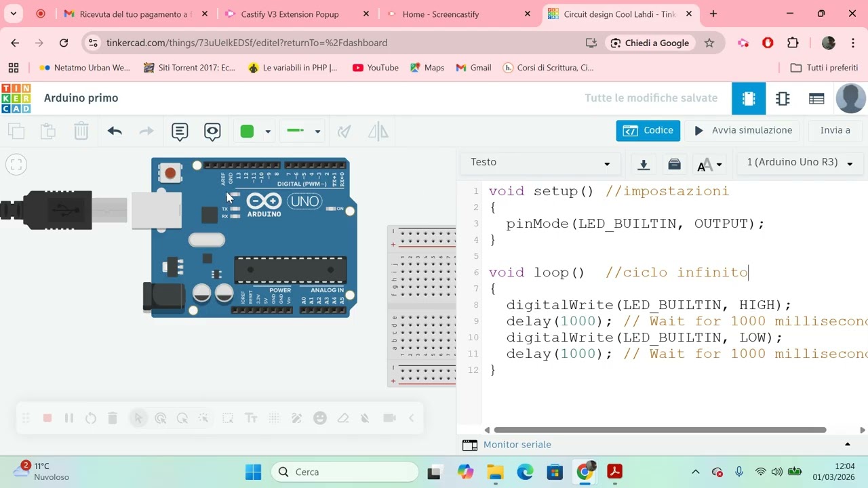The image size is (868, 488).
Task: Click the Mirror component icon
Action: point(378,131)
